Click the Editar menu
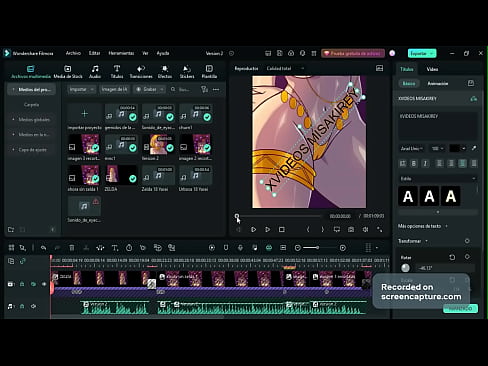 pos(94,53)
